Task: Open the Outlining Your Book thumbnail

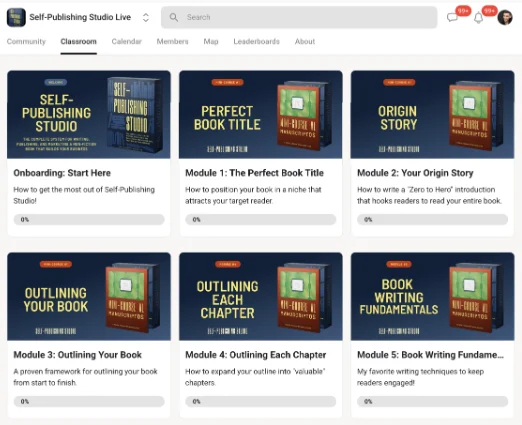Action: coord(89,296)
